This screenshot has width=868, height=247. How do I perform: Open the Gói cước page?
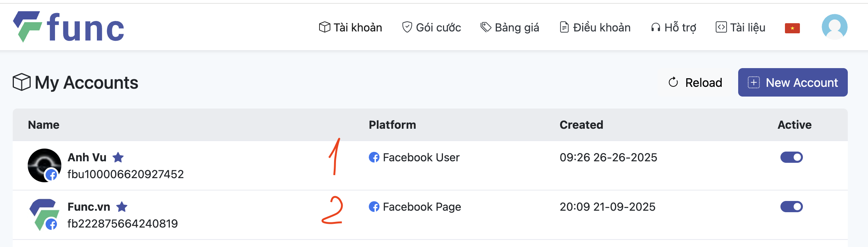point(431,27)
